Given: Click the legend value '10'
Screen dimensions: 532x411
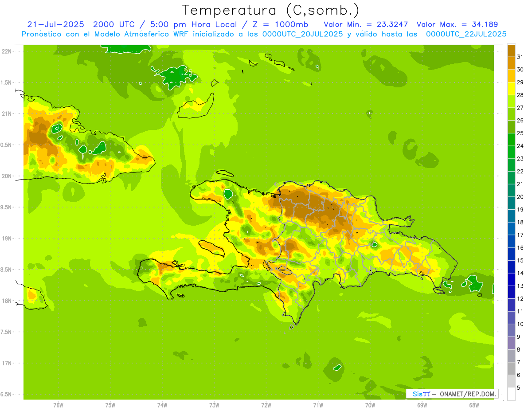Looking at the screenshot, I should coord(520,324).
